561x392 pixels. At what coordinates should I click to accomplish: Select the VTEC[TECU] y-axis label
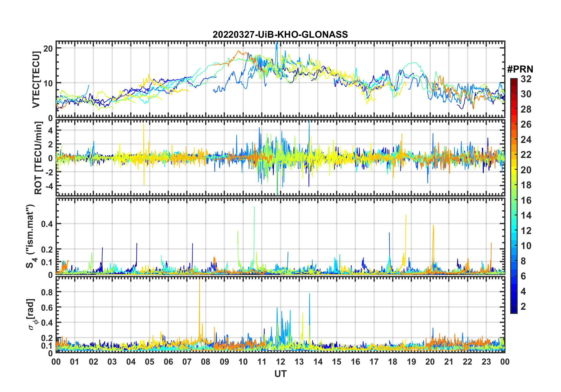(36, 80)
